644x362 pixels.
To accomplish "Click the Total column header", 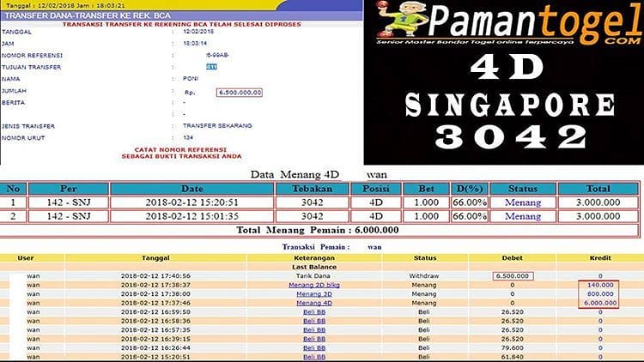I will coord(598,189).
